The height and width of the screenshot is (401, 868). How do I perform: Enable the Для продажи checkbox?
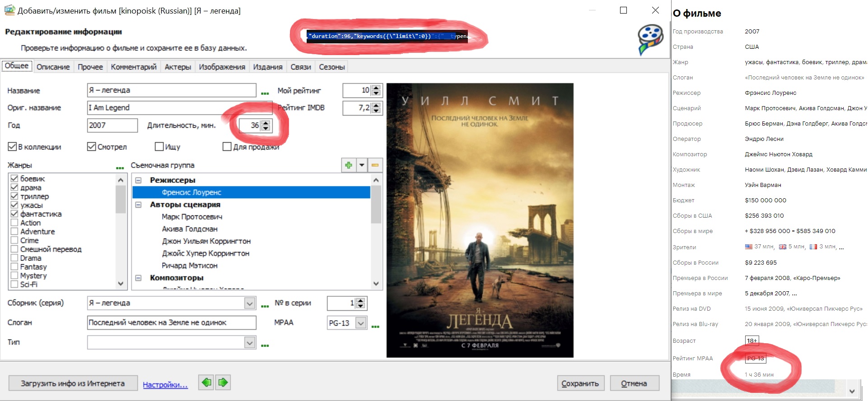coord(227,147)
